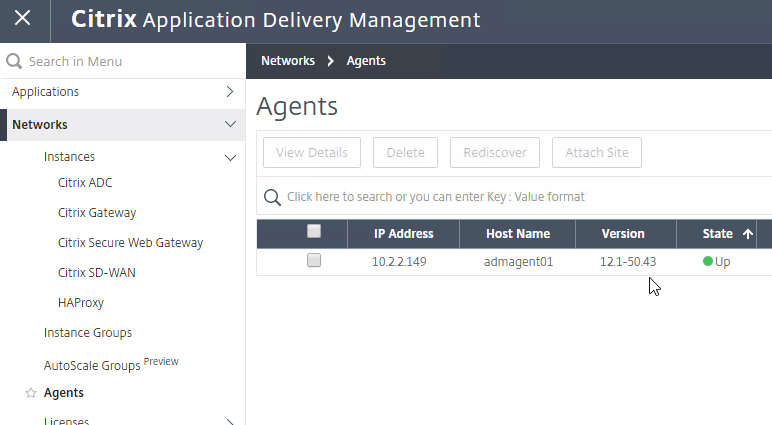Click the breadcrumb separator chevron
Screen dimensions: 772x425
[x=330, y=61]
